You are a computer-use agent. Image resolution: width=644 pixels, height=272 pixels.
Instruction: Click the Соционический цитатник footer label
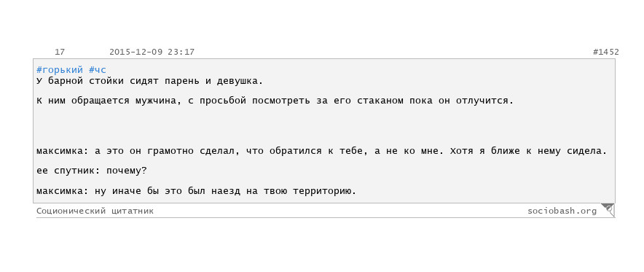pos(95,211)
